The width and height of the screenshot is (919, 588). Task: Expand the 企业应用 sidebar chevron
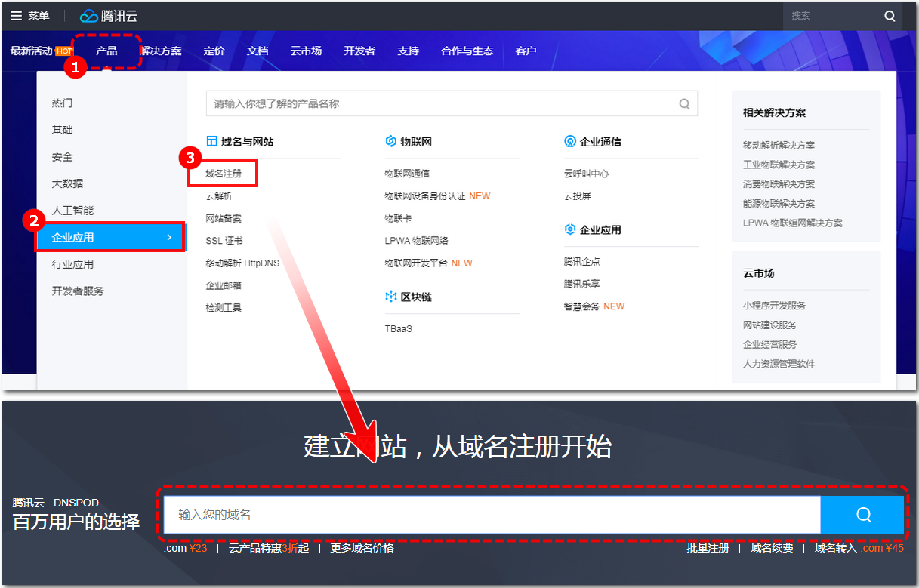168,237
